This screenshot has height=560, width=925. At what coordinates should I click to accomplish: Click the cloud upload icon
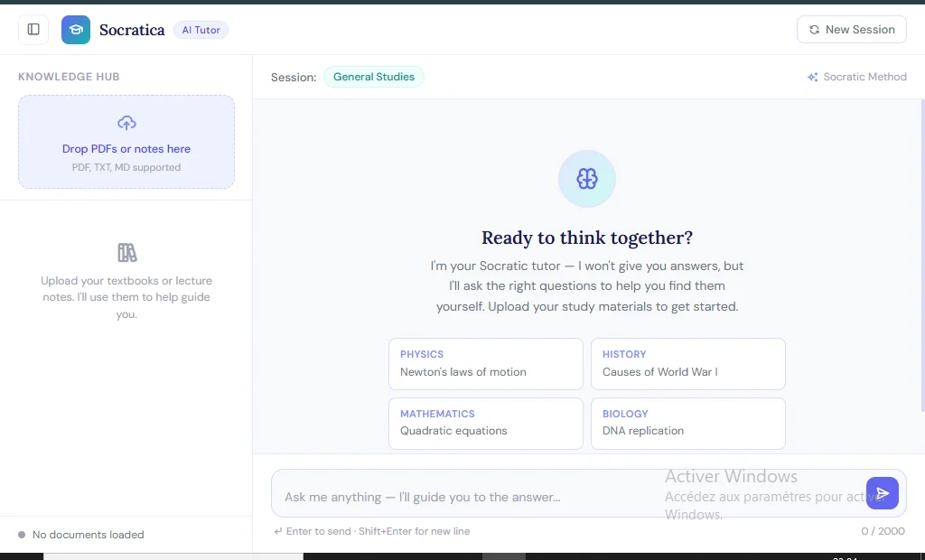(x=126, y=123)
